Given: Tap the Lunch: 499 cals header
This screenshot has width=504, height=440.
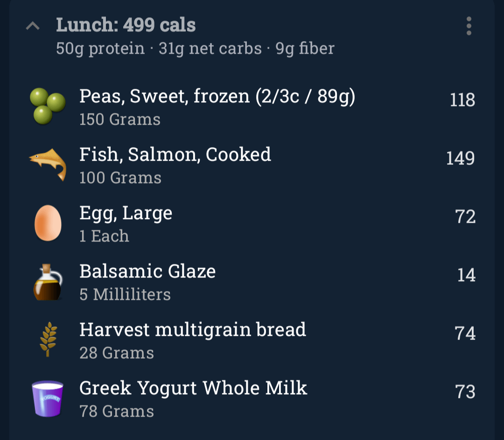Looking at the screenshot, I should pyautogui.click(x=126, y=25).
